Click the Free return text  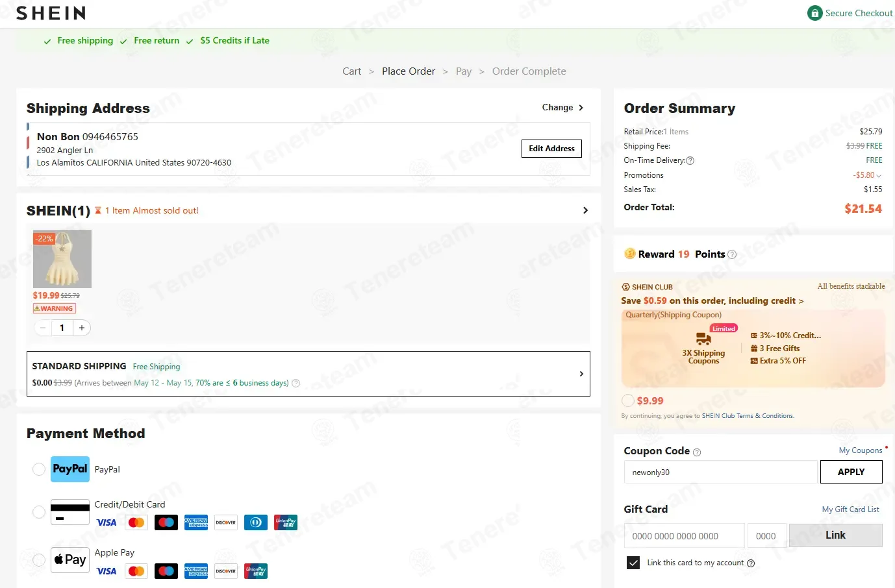(157, 40)
